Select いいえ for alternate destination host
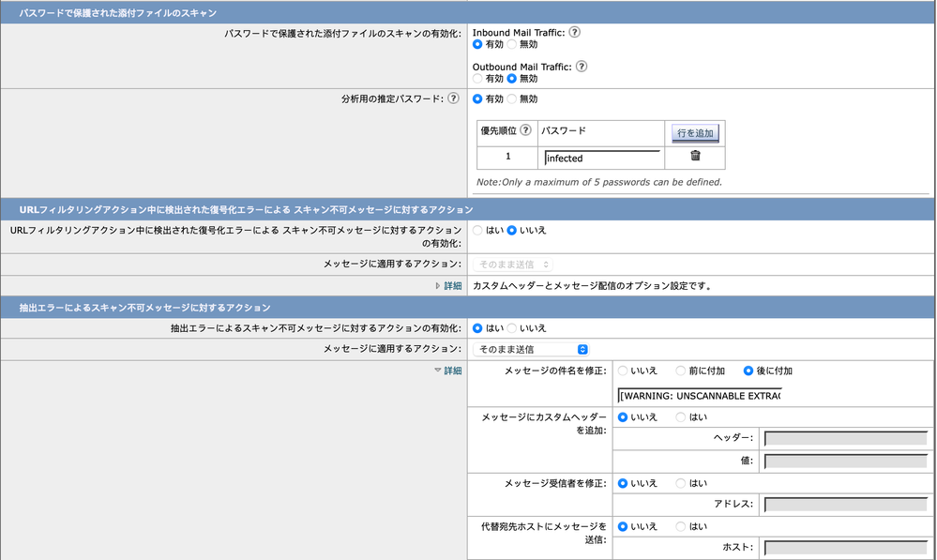The width and height of the screenshot is (937, 560). tap(623, 526)
